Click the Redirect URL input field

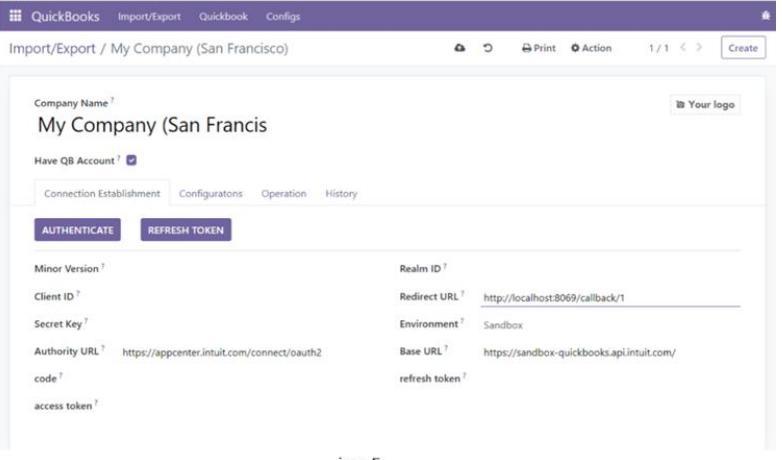(610, 298)
